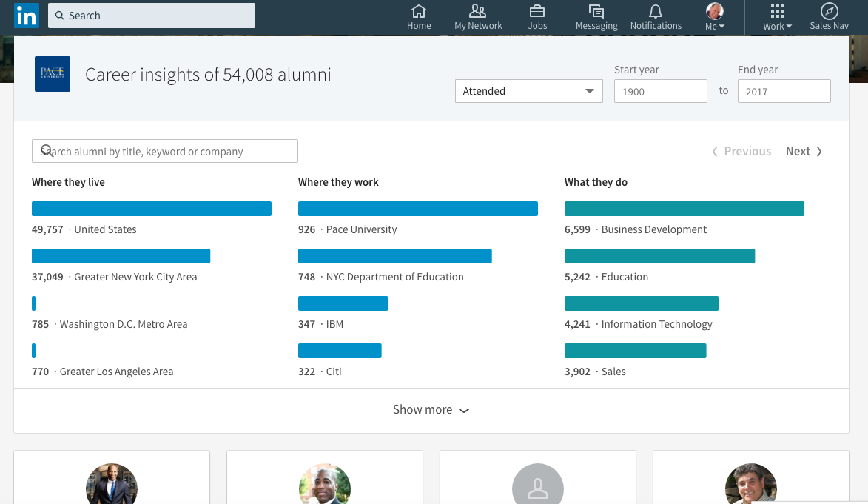Expand the Work apps grid menu
Image resolution: width=868 pixels, height=504 pixels.
777,17
